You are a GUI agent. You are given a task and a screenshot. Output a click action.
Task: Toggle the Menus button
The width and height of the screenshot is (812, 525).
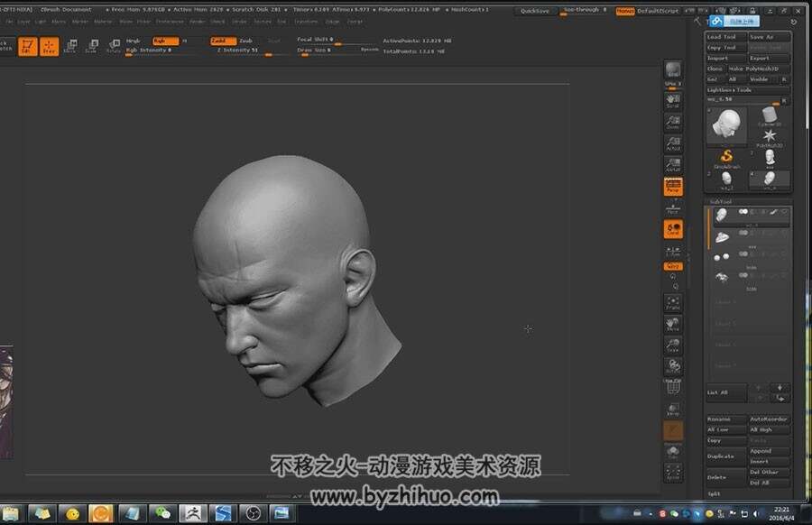[625, 11]
